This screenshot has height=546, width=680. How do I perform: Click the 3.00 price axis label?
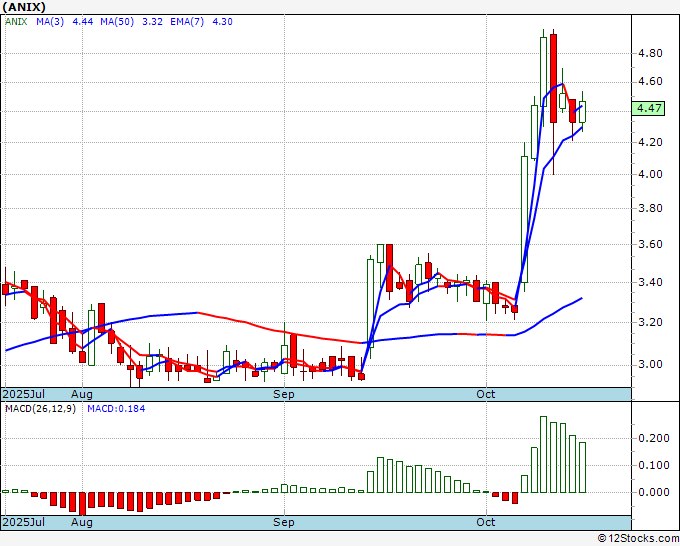coord(651,364)
